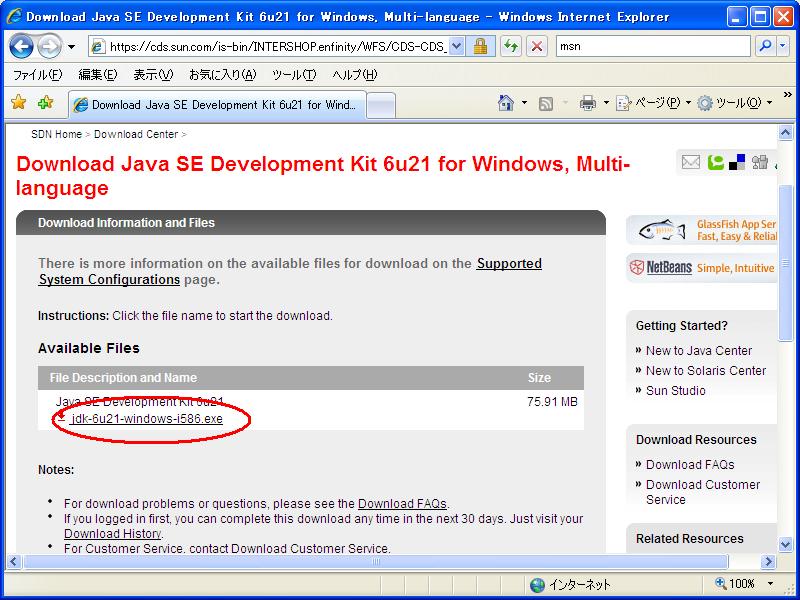The height and width of the screenshot is (600, 800).
Task: Click the Download Center breadcrumb link
Action: [x=136, y=134]
